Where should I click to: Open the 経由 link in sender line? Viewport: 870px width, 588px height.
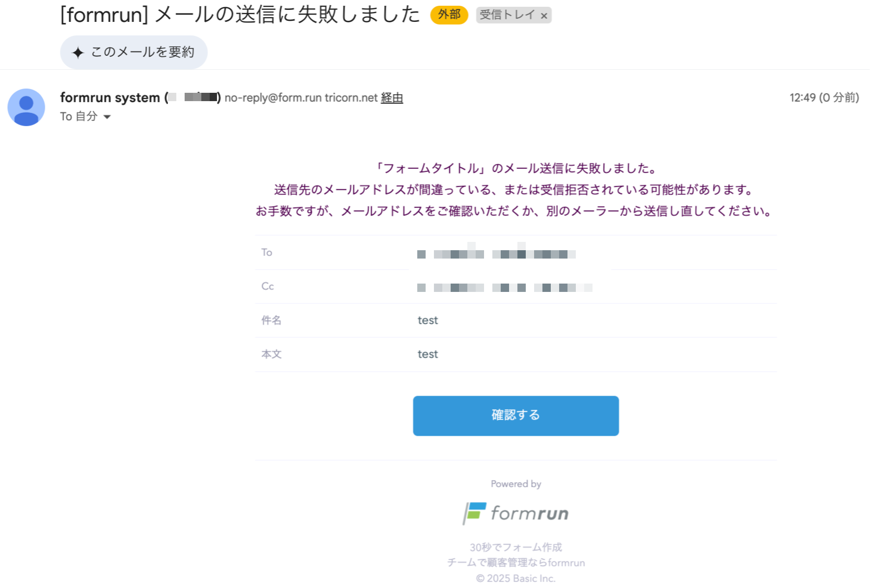pyautogui.click(x=392, y=97)
